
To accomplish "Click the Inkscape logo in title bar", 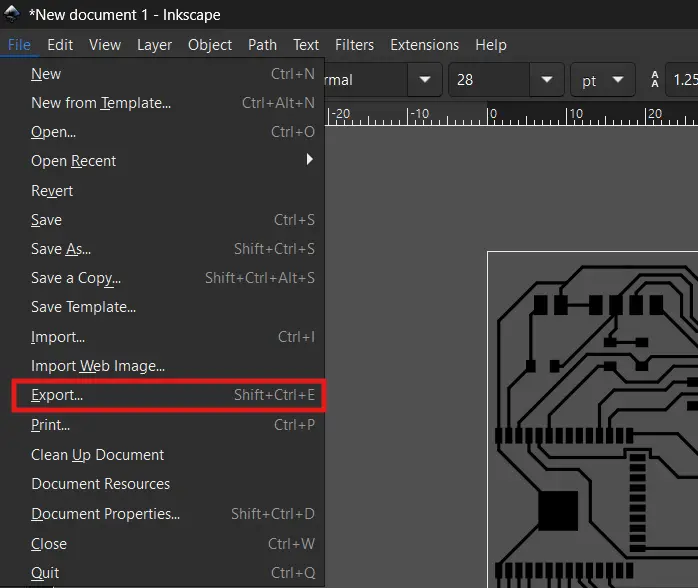I will 12,14.
